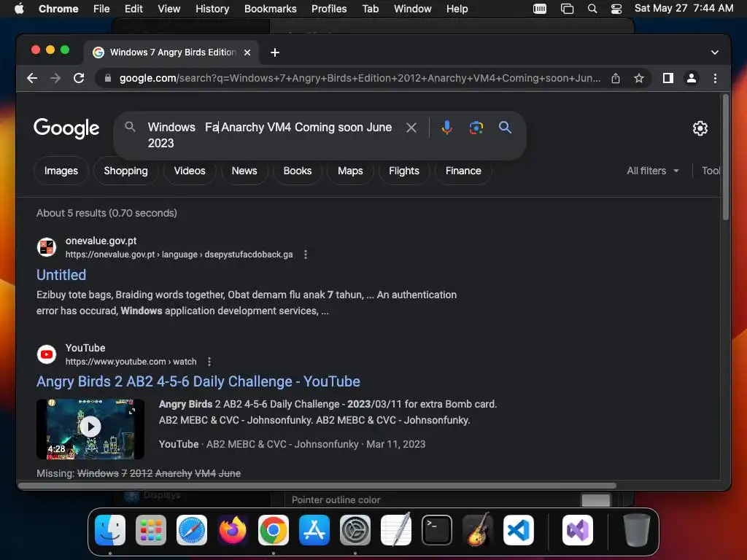Open Control Center in menu bar
This screenshot has height=560, width=747.
tap(616, 9)
